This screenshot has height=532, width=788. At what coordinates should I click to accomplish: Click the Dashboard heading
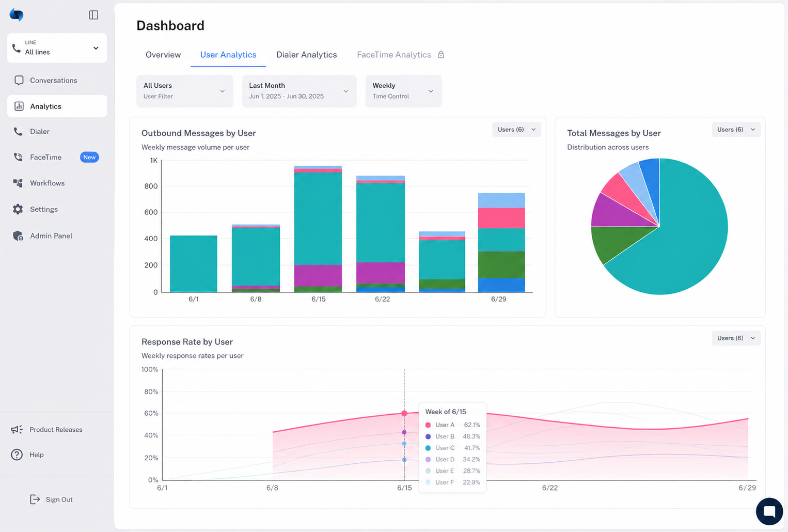[170, 26]
